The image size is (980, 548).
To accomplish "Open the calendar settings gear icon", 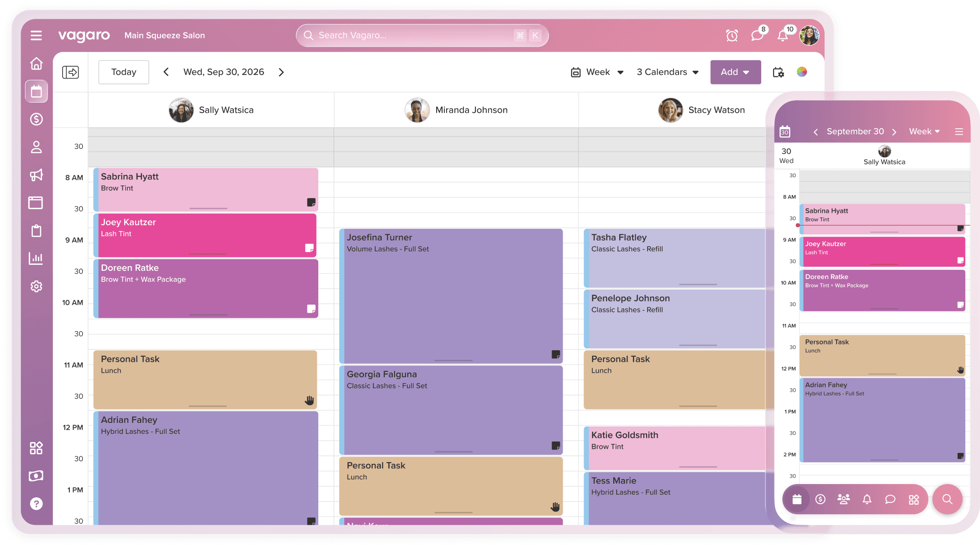I will 778,72.
